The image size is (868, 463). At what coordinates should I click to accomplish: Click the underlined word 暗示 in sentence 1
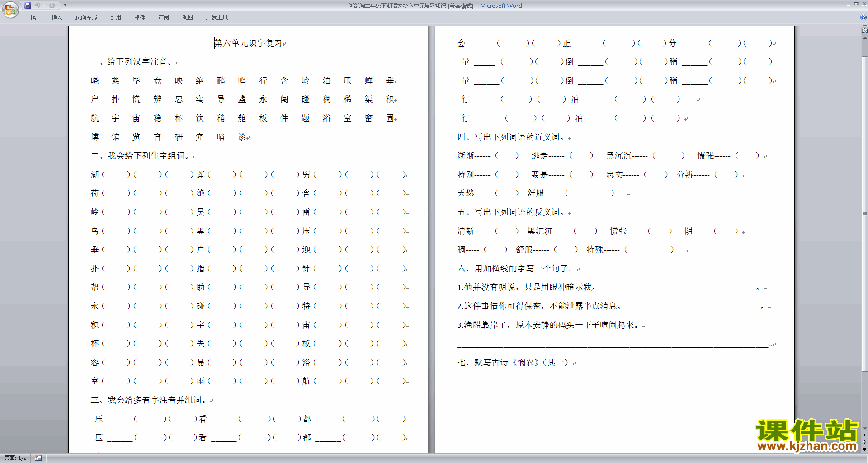[x=574, y=287]
